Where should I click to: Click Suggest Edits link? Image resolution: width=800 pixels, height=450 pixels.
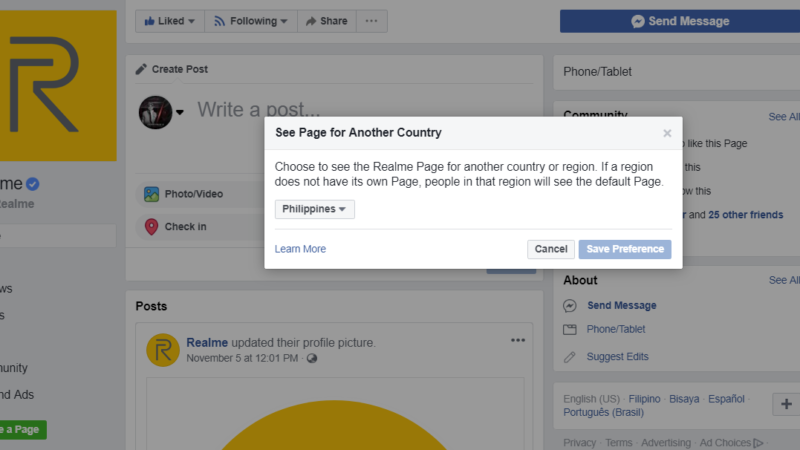tap(617, 356)
